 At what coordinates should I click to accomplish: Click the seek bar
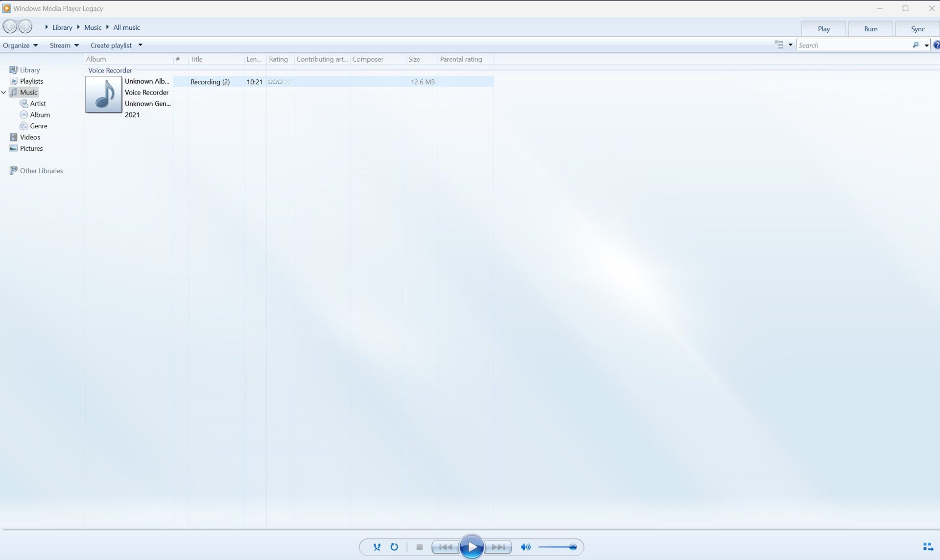(470, 530)
